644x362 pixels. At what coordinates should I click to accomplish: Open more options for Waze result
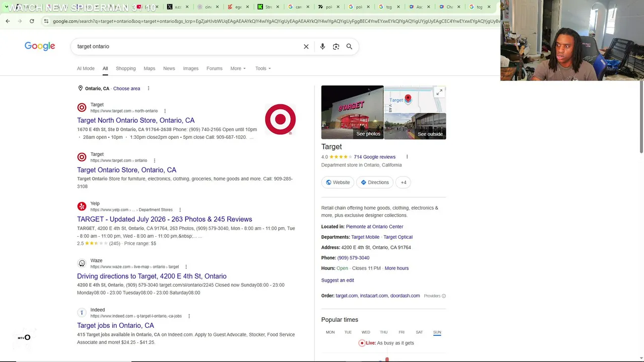[x=186, y=267]
